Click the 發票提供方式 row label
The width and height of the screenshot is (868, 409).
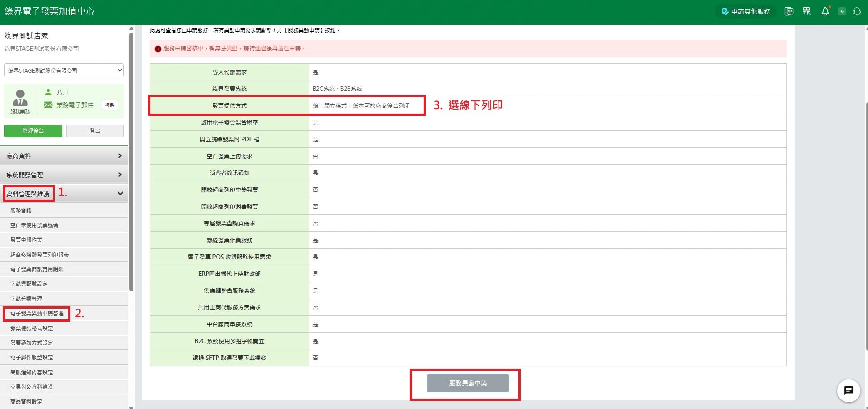[229, 105]
